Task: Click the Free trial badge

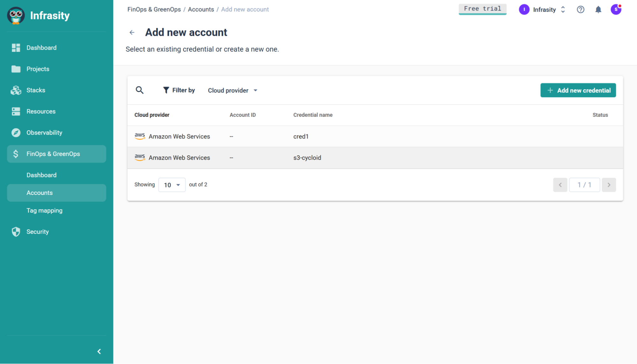Action: pyautogui.click(x=482, y=9)
